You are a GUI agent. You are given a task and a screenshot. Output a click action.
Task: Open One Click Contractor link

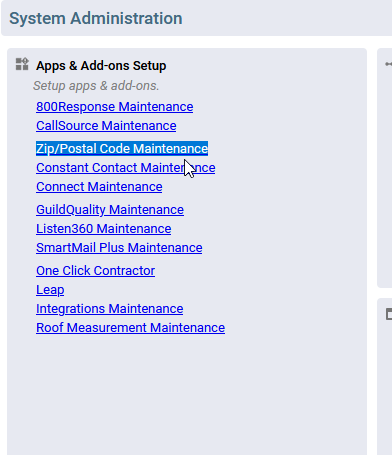click(95, 271)
